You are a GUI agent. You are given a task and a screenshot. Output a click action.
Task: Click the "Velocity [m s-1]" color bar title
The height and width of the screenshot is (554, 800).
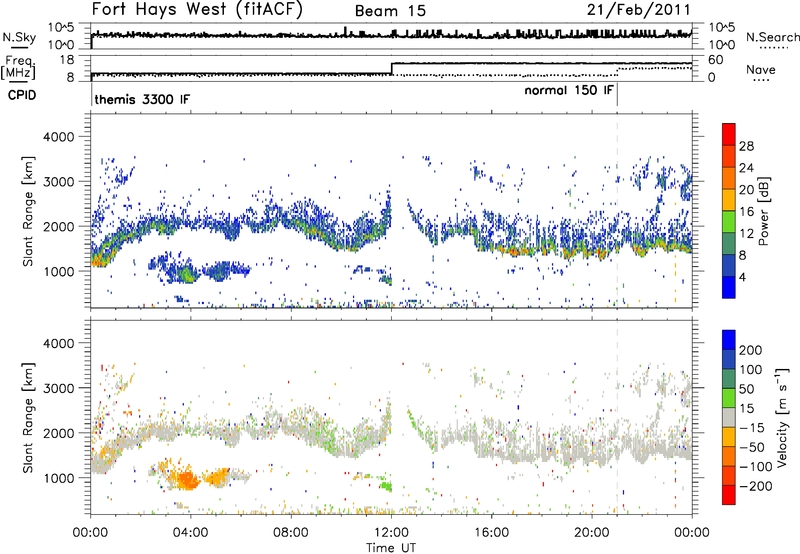782,417
